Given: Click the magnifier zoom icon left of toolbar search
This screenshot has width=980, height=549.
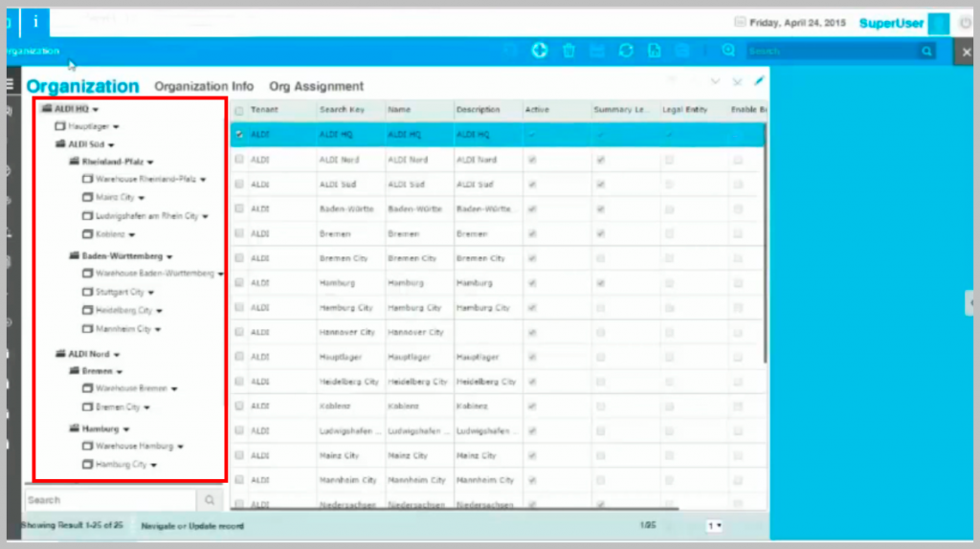Looking at the screenshot, I should point(728,51).
